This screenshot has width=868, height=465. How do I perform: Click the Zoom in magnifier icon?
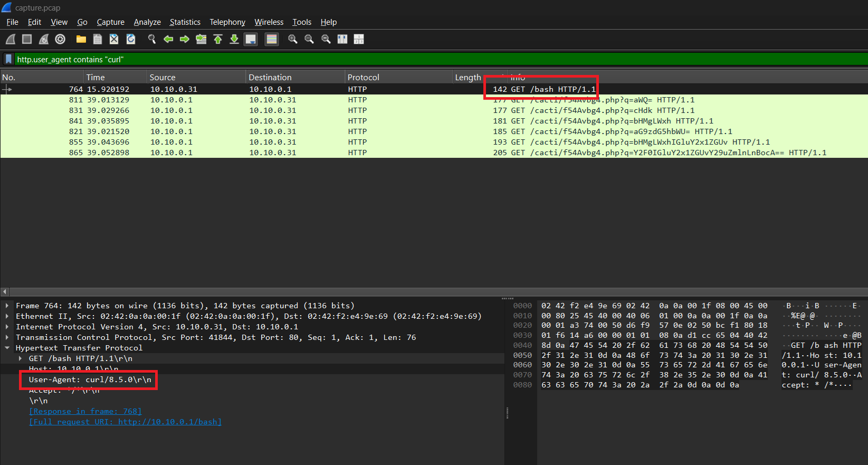[293, 39]
